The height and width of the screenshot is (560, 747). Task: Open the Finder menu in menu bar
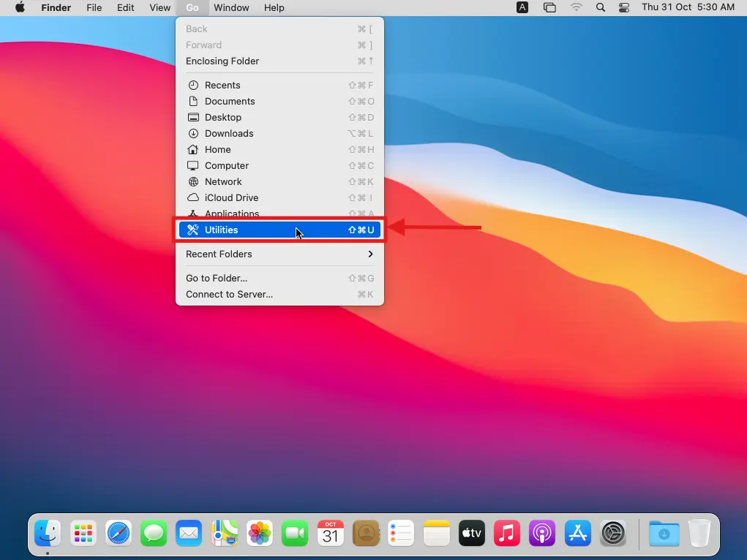(x=56, y=7)
